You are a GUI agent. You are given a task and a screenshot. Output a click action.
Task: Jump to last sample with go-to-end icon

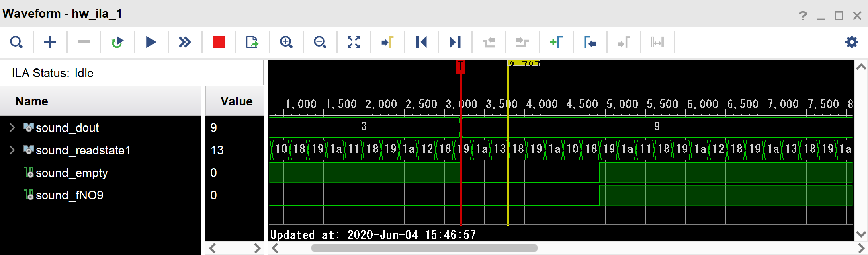(x=455, y=42)
